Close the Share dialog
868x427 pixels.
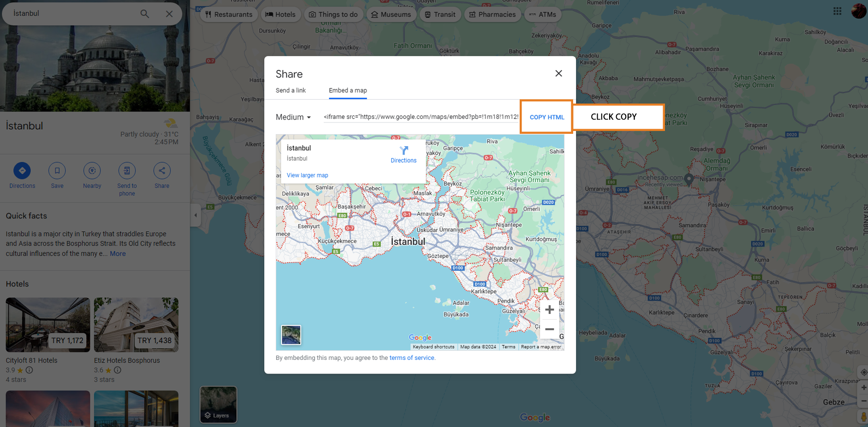(558, 73)
